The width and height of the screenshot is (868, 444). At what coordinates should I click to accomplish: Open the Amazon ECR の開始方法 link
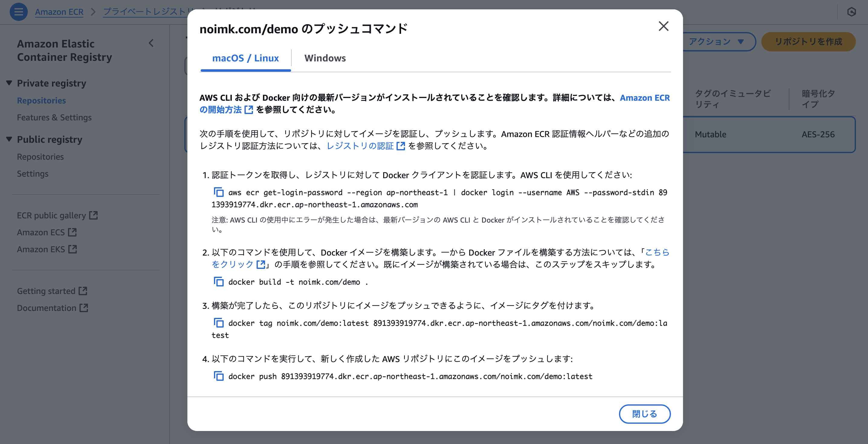click(x=645, y=98)
